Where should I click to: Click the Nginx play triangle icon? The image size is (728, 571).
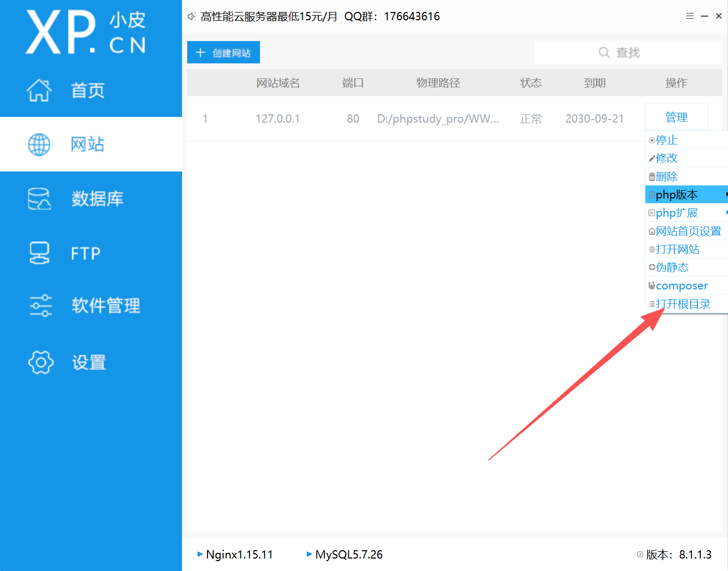click(x=200, y=554)
